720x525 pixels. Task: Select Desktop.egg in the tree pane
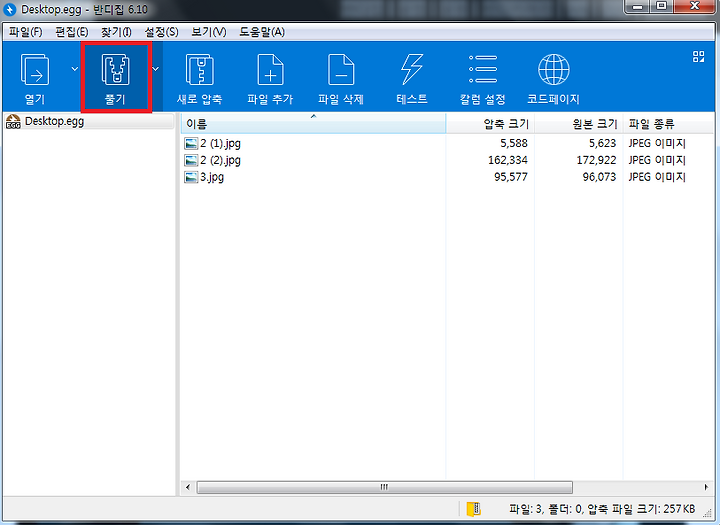(54, 121)
